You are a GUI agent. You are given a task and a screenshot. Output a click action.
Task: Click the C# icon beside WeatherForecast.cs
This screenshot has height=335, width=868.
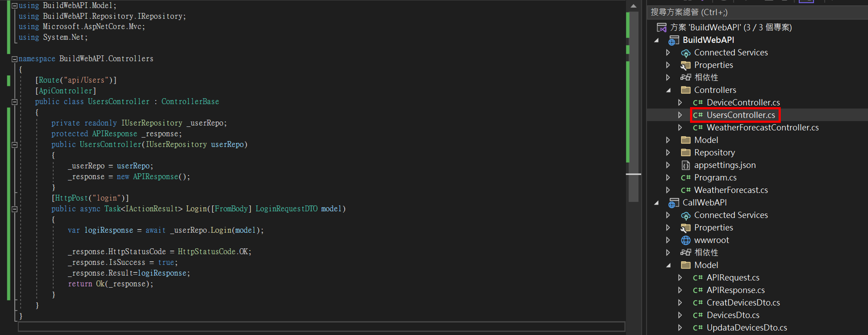point(686,190)
